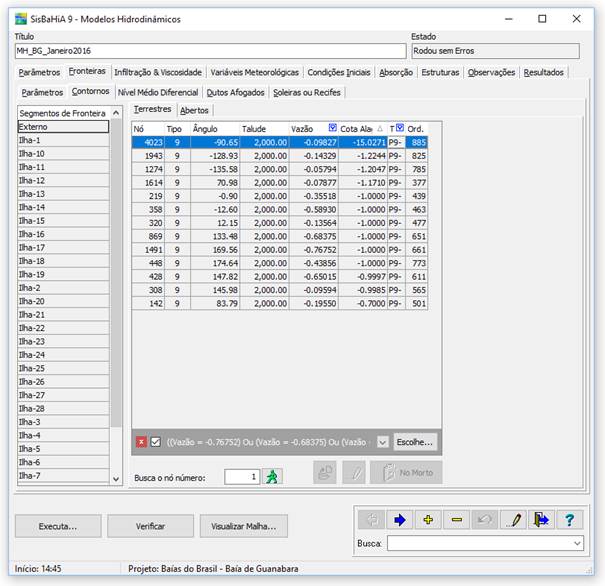Screen dimensions: 605x586
Task: Open the Variáveis Meteorológicas tab
Action: click(255, 72)
